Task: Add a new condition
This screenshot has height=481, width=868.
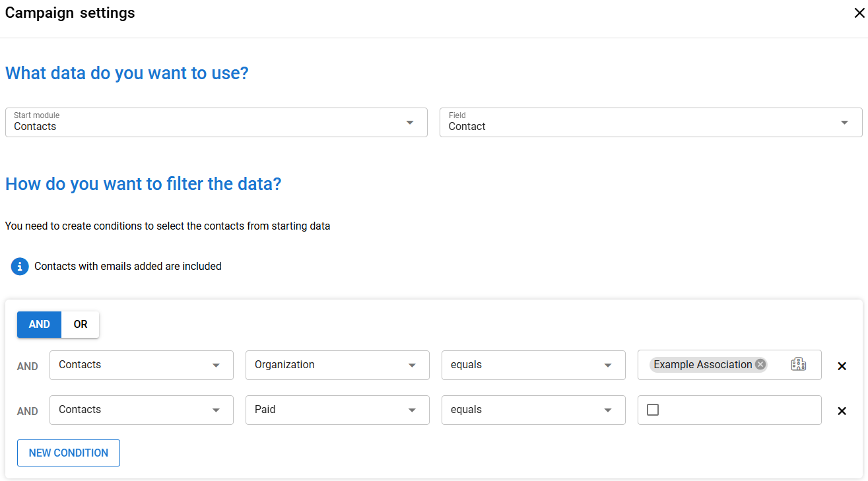Action: point(69,453)
